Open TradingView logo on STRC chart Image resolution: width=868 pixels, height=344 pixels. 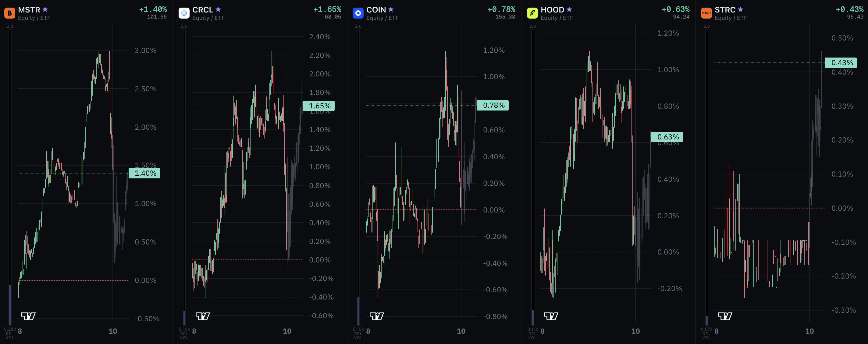click(x=725, y=316)
